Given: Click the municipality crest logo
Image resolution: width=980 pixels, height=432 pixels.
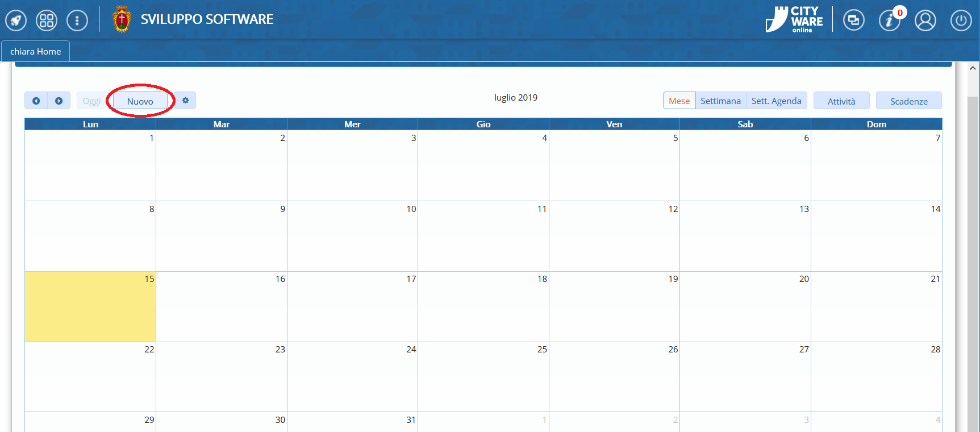Looking at the screenshot, I should point(122,19).
